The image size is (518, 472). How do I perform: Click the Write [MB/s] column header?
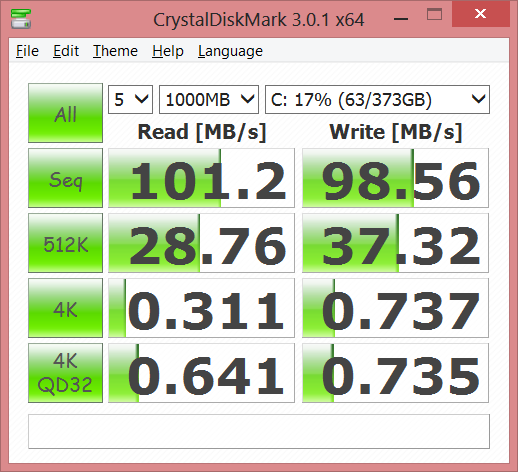coord(396,132)
